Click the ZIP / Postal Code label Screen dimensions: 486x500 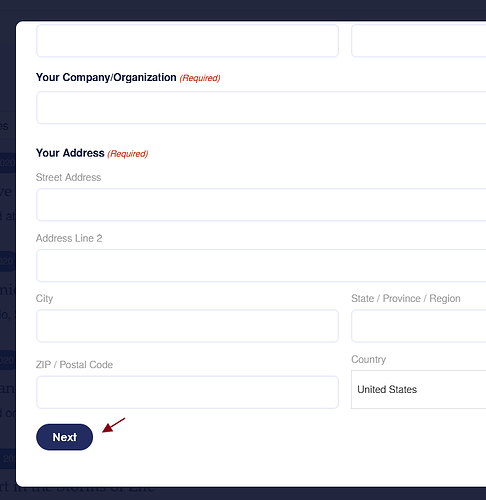pyautogui.click(x=74, y=365)
